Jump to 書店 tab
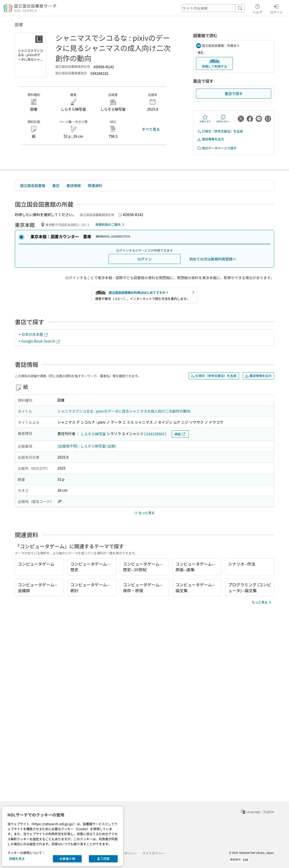This screenshot has height=868, width=289. coord(56,186)
